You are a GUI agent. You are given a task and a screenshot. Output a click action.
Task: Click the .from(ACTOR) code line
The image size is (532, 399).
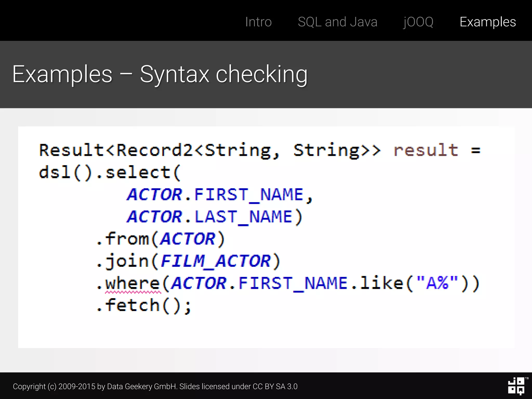tap(160, 239)
